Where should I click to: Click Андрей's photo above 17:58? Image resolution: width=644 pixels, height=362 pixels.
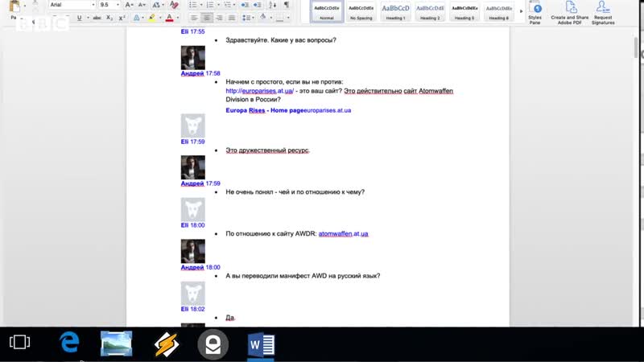coord(193,57)
